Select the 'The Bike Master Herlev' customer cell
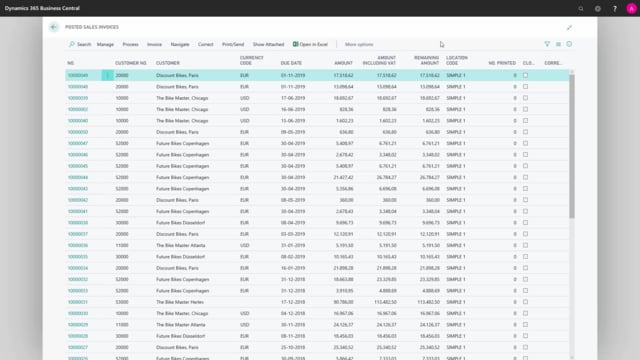 coord(180,302)
